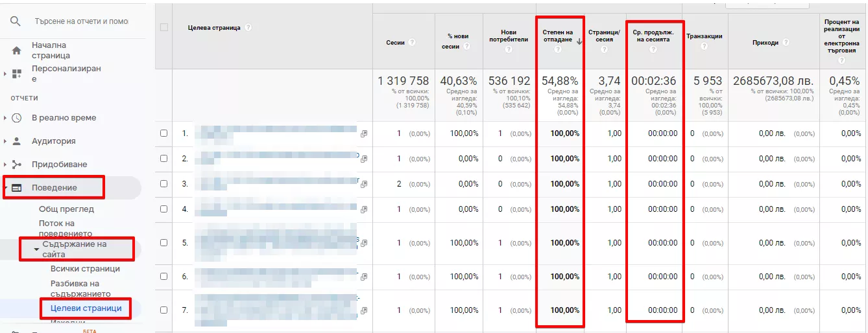
Task: Tick the checkbox for row 1
Action: (x=163, y=133)
